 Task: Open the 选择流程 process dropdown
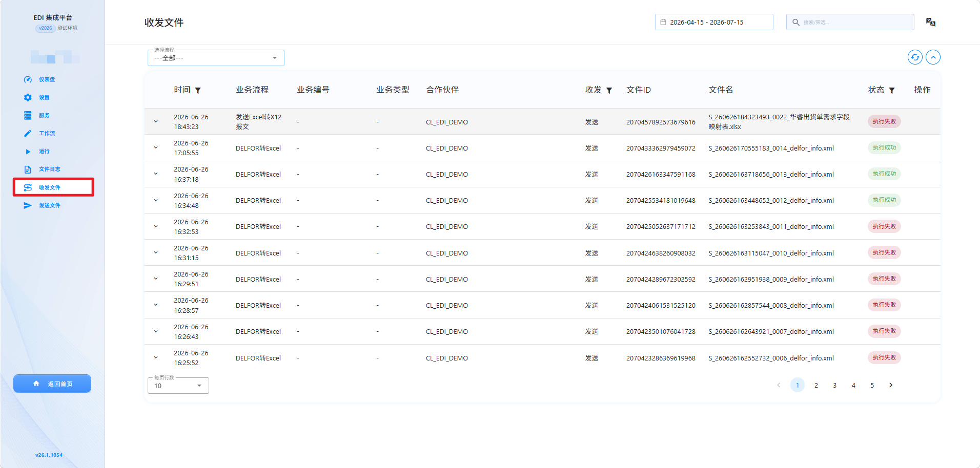pyautogui.click(x=216, y=58)
